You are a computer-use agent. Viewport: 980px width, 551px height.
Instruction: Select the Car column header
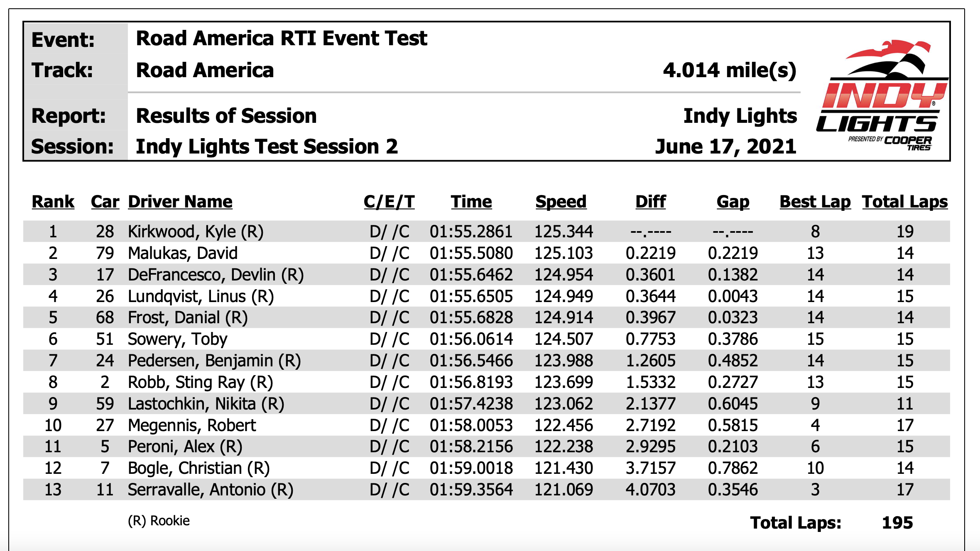[105, 202]
